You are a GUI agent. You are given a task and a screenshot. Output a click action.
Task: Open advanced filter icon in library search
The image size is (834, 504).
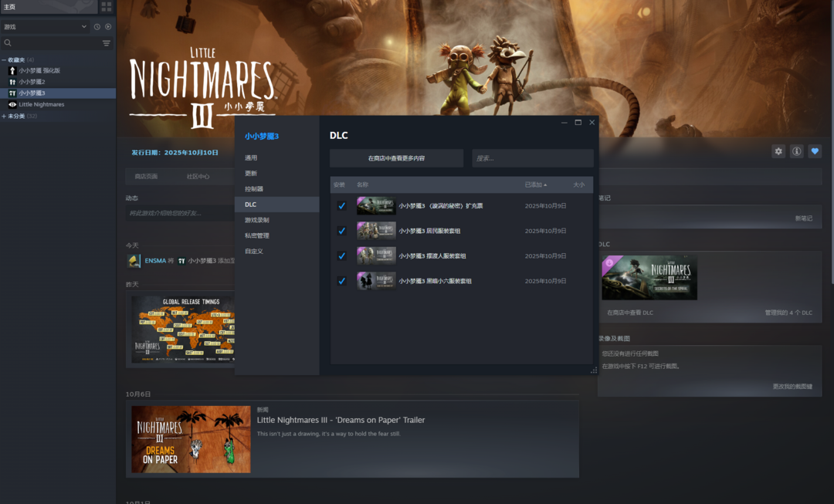click(107, 43)
